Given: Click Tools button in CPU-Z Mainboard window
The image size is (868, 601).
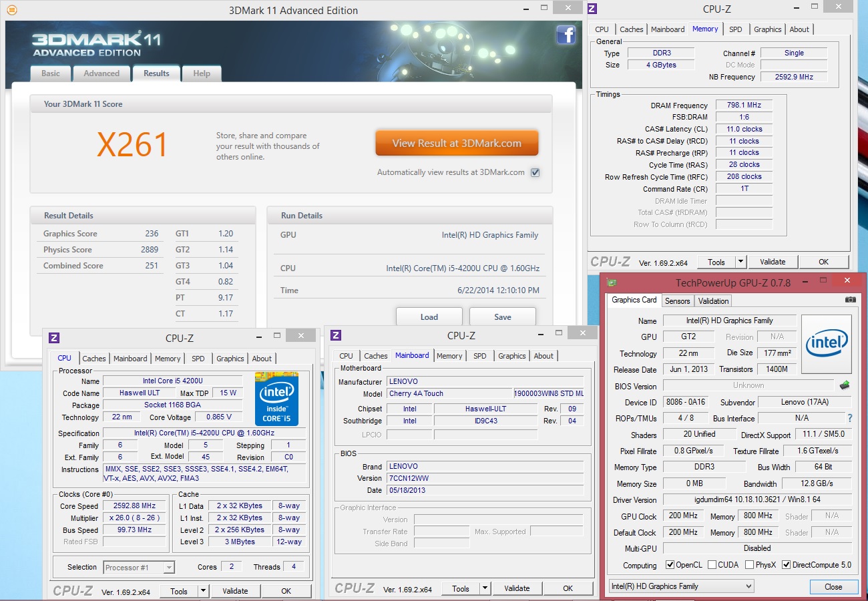Looking at the screenshot, I should click(x=461, y=588).
